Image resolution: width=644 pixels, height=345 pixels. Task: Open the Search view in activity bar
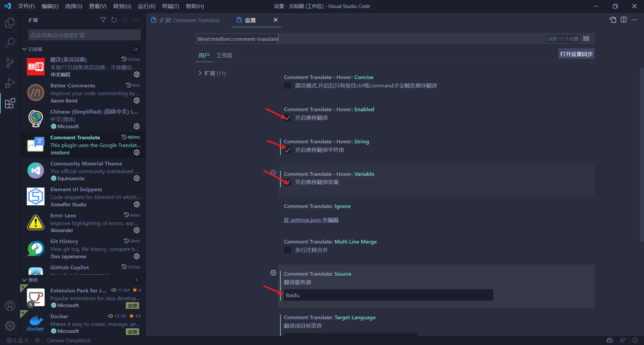[x=10, y=43]
